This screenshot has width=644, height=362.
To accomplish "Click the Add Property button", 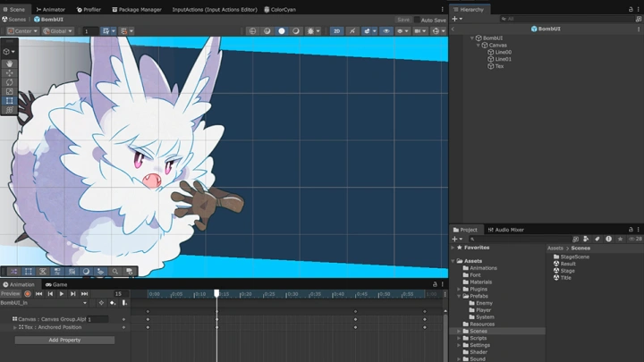I will [64, 340].
